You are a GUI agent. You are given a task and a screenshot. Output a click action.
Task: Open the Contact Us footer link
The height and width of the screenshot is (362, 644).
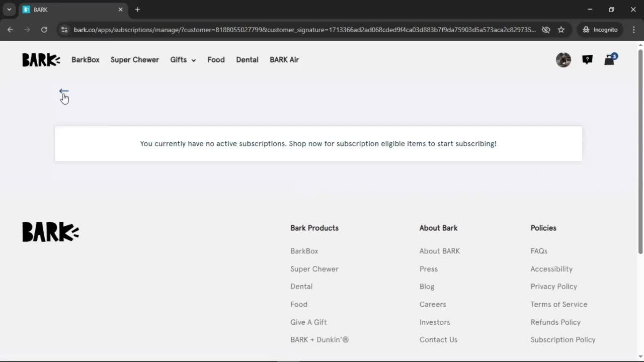(x=439, y=340)
